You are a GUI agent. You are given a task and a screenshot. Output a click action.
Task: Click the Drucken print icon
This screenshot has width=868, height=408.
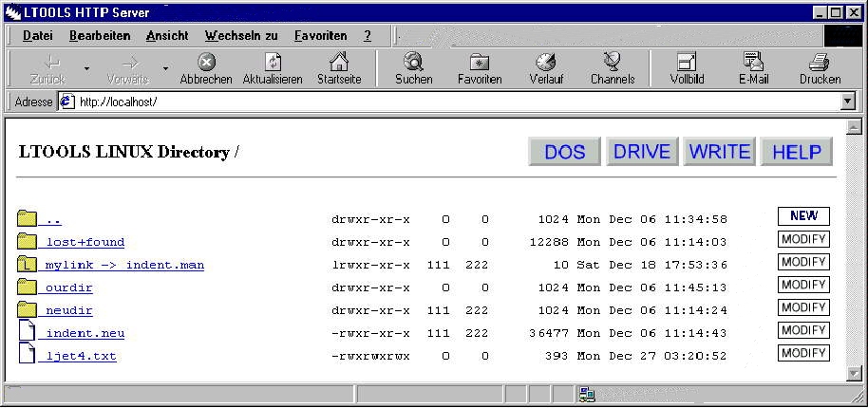tap(820, 63)
